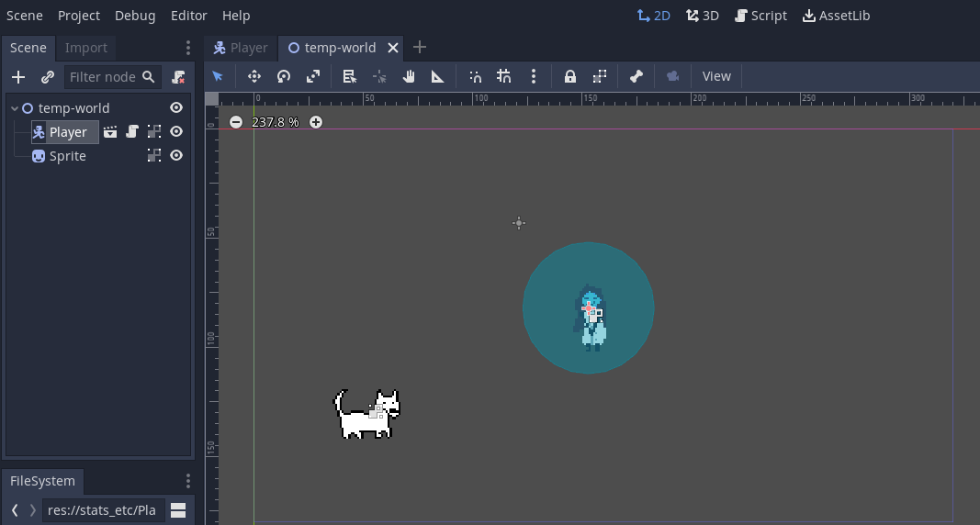Zoom in with the plus button
Viewport: 980px width, 525px height.
pyautogui.click(x=316, y=122)
